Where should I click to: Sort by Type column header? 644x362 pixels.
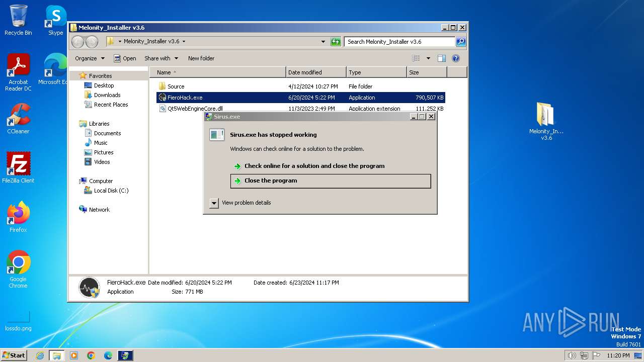(x=376, y=72)
